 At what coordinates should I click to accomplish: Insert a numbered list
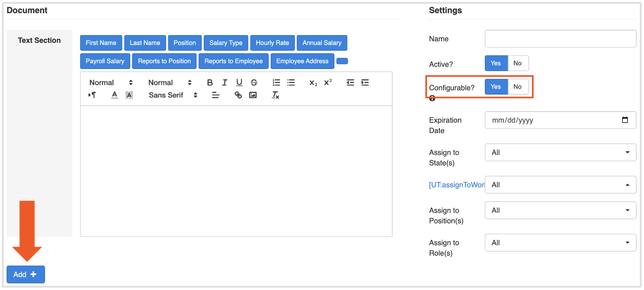tap(277, 83)
